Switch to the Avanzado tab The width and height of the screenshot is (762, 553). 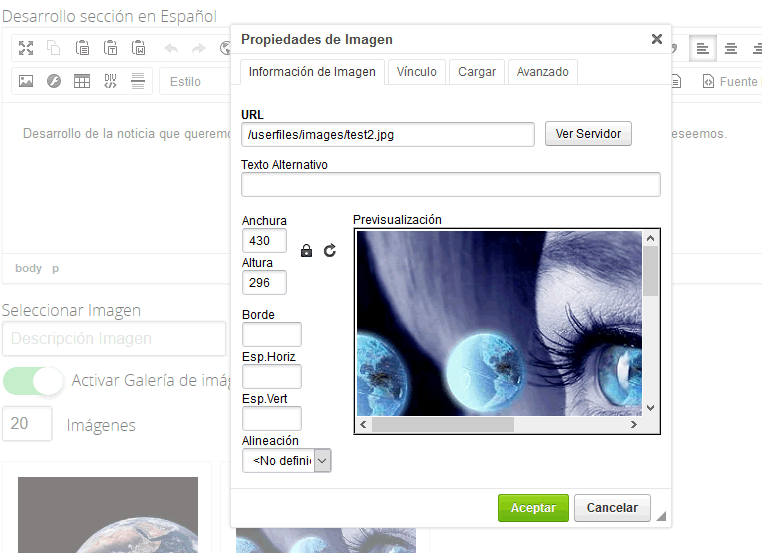pos(542,72)
